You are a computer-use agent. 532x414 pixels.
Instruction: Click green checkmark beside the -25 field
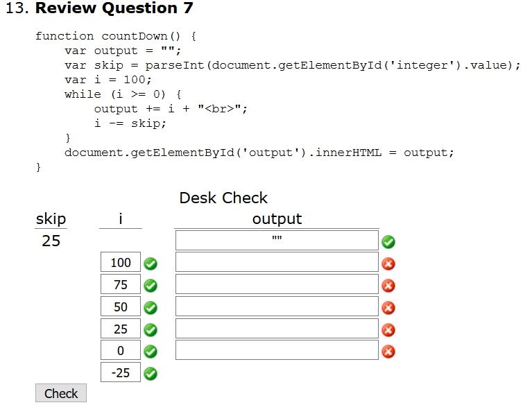point(150,374)
